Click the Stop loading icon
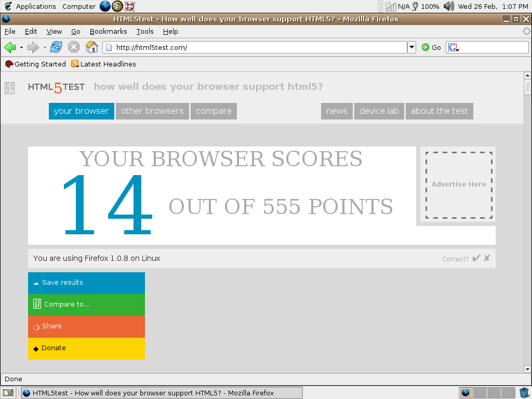Image resolution: width=532 pixels, height=399 pixels. [x=74, y=47]
